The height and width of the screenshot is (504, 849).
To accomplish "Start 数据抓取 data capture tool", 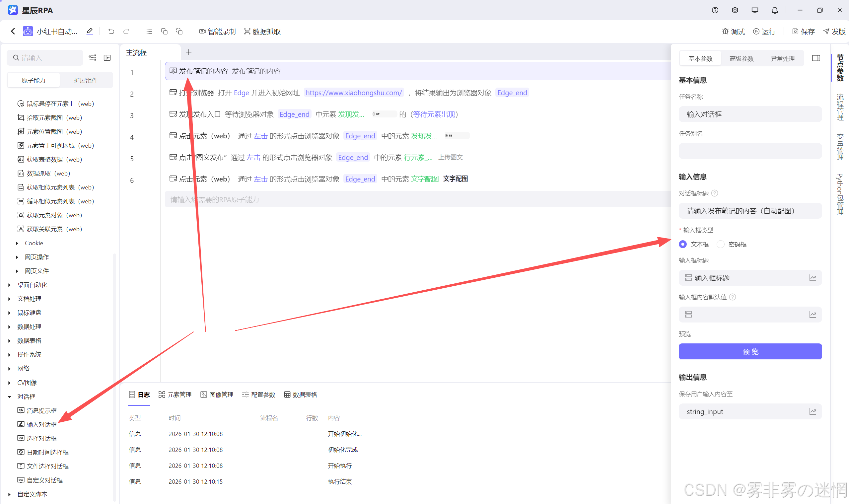I will [x=262, y=32].
